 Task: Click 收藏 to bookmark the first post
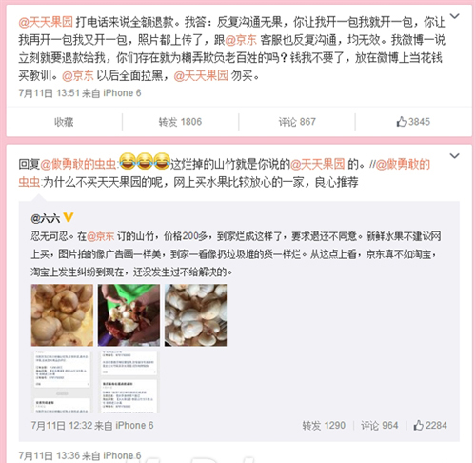click(64, 122)
